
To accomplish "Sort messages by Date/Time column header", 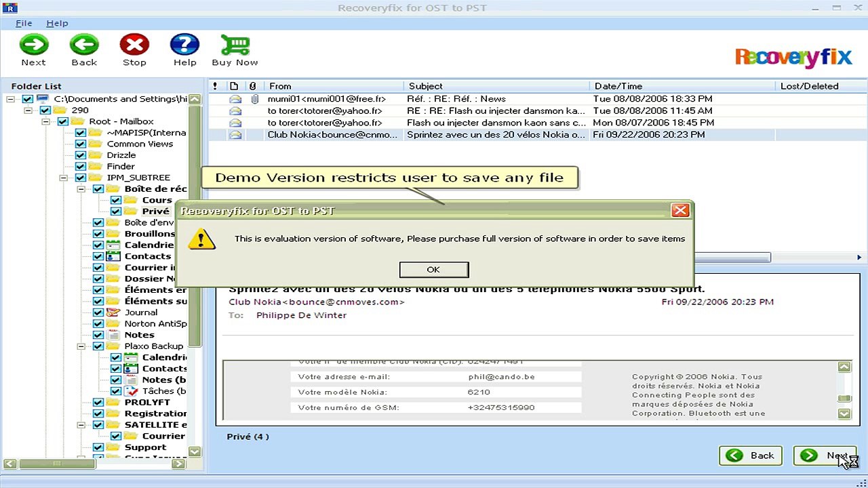I will pos(682,86).
